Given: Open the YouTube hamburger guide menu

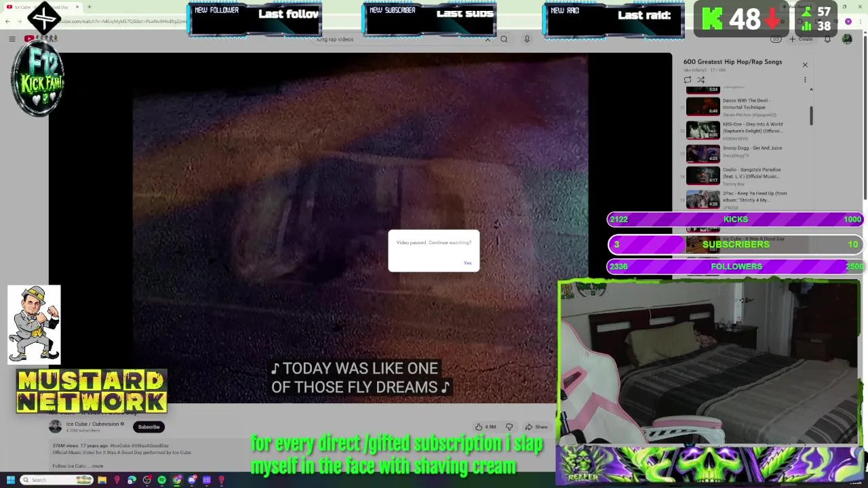Looking at the screenshot, I should coord(12,39).
